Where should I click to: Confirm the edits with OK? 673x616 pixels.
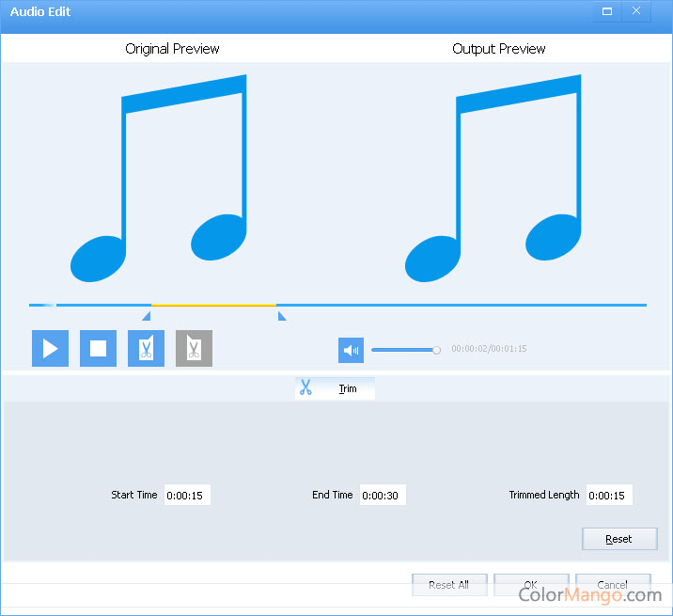point(531,584)
